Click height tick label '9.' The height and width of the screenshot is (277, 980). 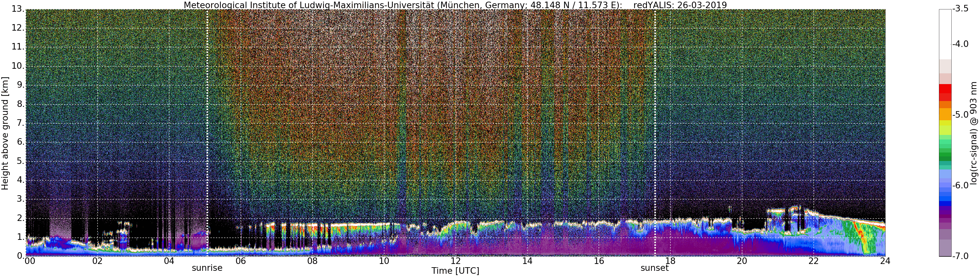pos(20,85)
